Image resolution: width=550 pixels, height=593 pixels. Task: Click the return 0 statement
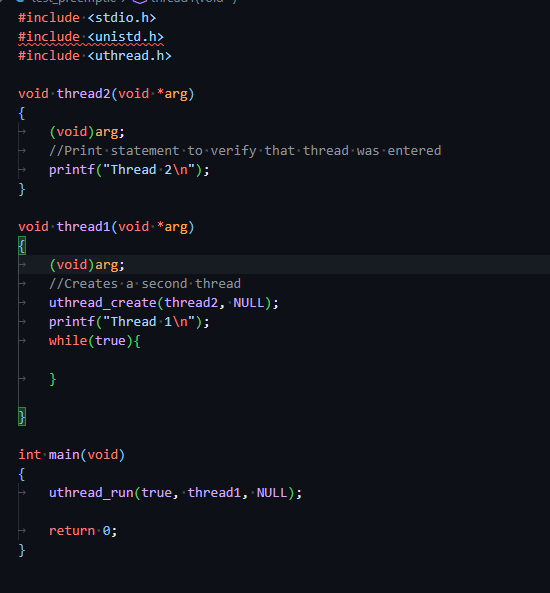(x=83, y=531)
